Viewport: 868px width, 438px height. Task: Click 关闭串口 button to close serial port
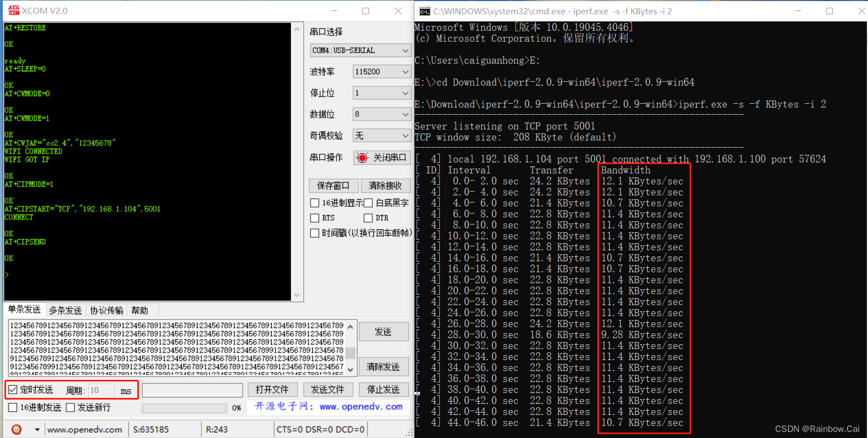pos(383,158)
